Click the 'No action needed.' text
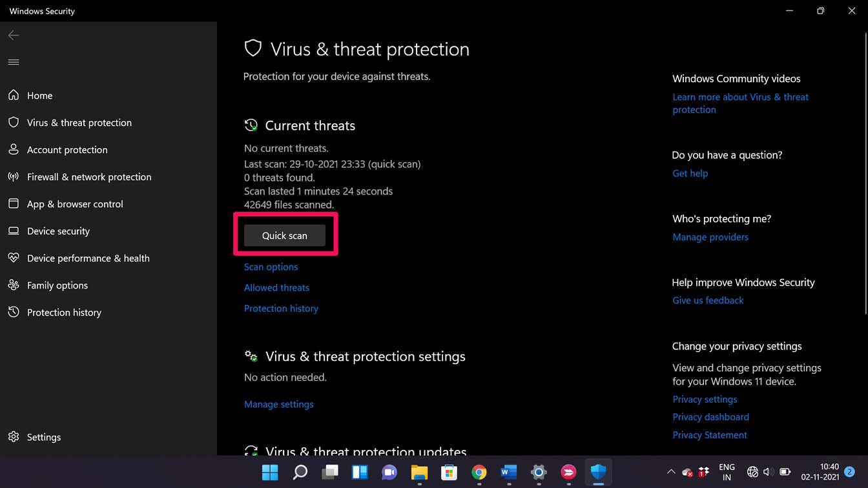Screen dimensions: 868x488 click(285, 377)
